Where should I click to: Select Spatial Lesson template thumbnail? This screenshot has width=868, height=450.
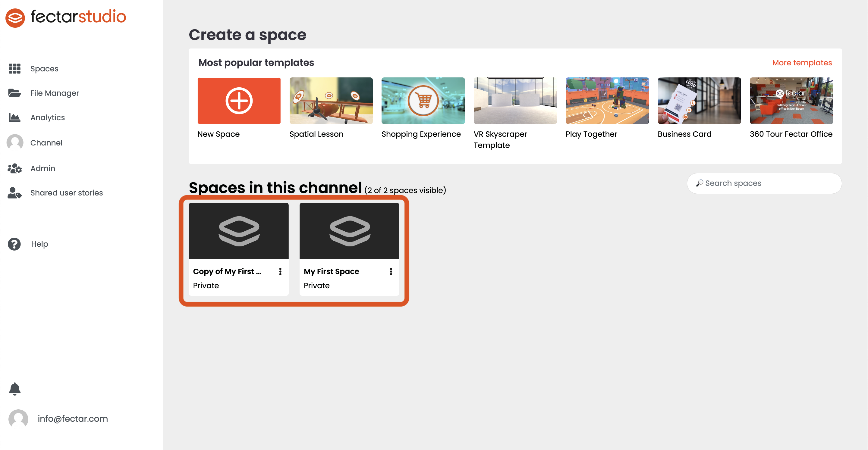coord(331,101)
